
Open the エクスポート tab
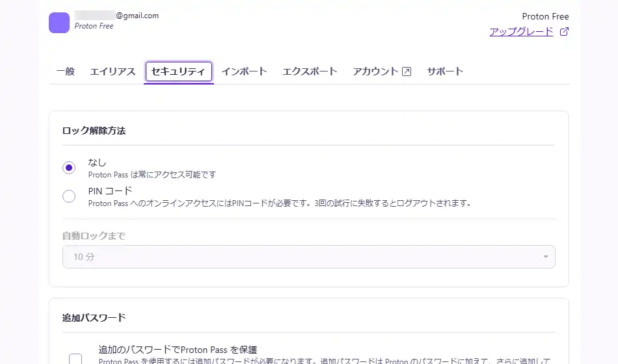click(x=310, y=71)
